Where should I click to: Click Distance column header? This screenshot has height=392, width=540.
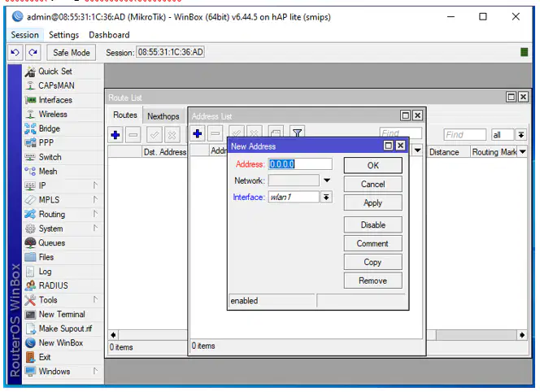click(448, 152)
